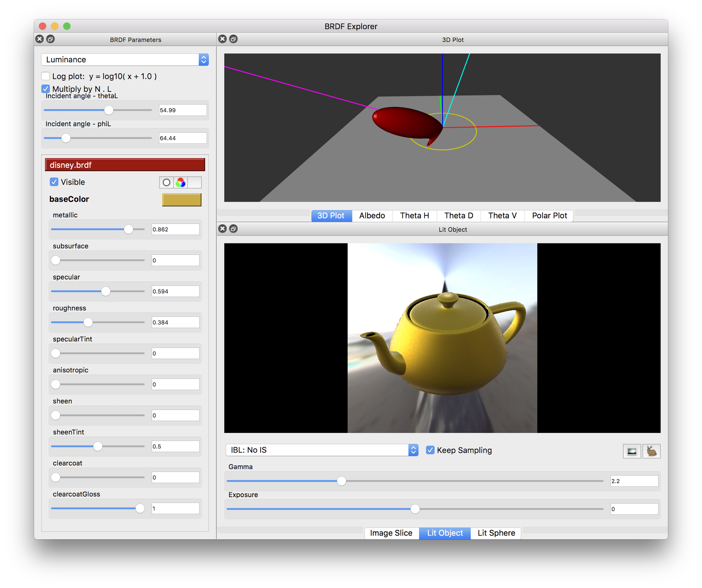Pick a model using the bunny icon

(652, 451)
